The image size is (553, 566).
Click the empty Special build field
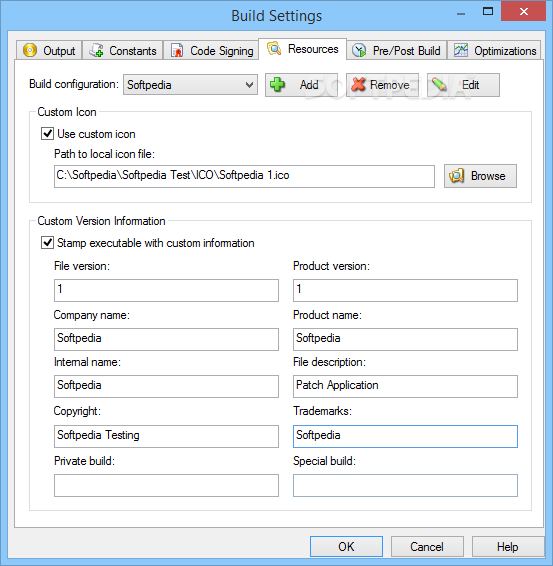point(405,486)
